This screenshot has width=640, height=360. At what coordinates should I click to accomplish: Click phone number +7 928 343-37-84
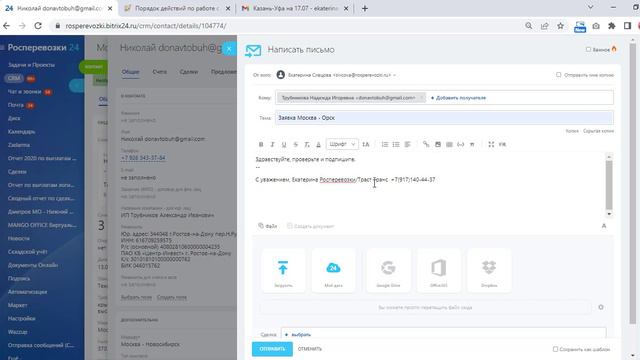coord(143,158)
